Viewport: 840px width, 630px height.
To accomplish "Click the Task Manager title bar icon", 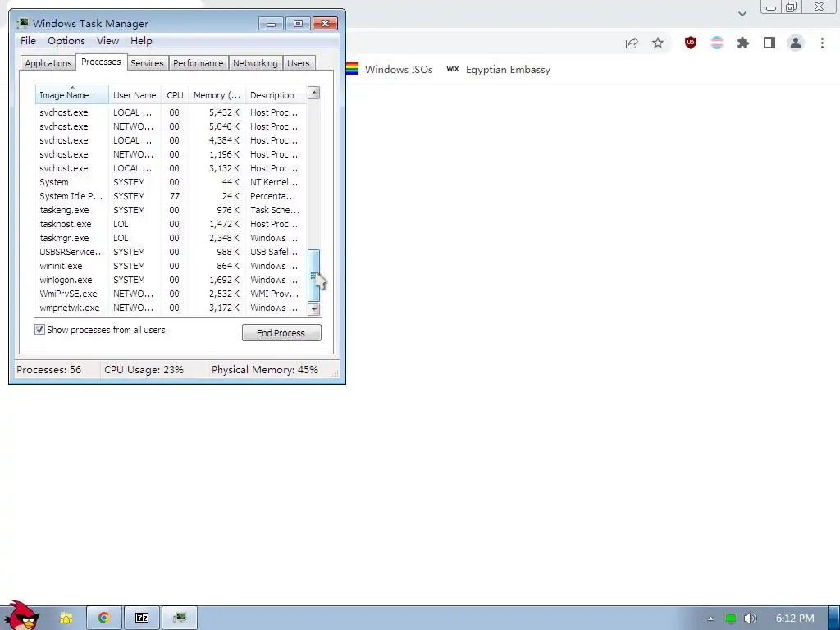I will [x=22, y=23].
